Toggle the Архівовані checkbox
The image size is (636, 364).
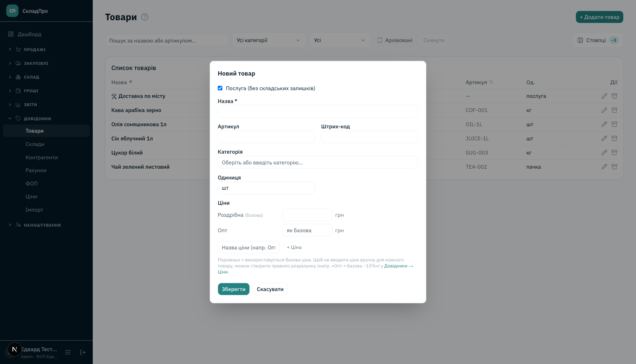tap(380, 40)
